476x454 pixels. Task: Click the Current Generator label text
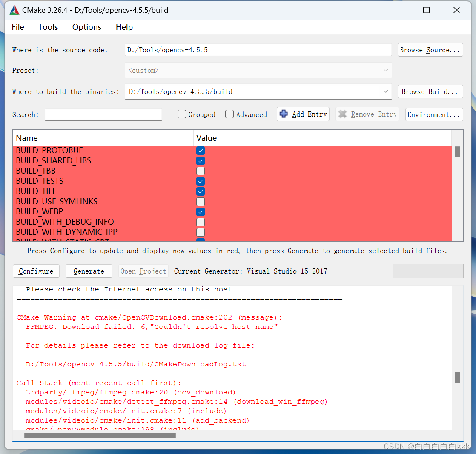(x=250, y=271)
